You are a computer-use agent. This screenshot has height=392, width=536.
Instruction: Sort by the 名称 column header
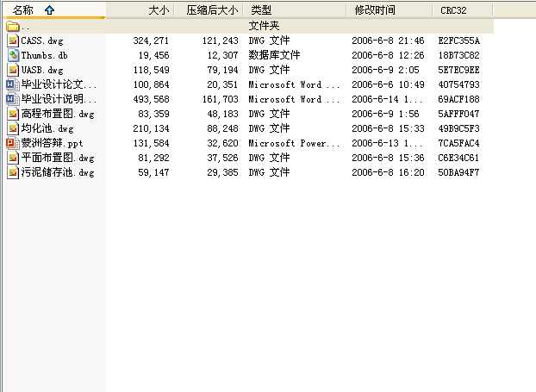pos(53,10)
